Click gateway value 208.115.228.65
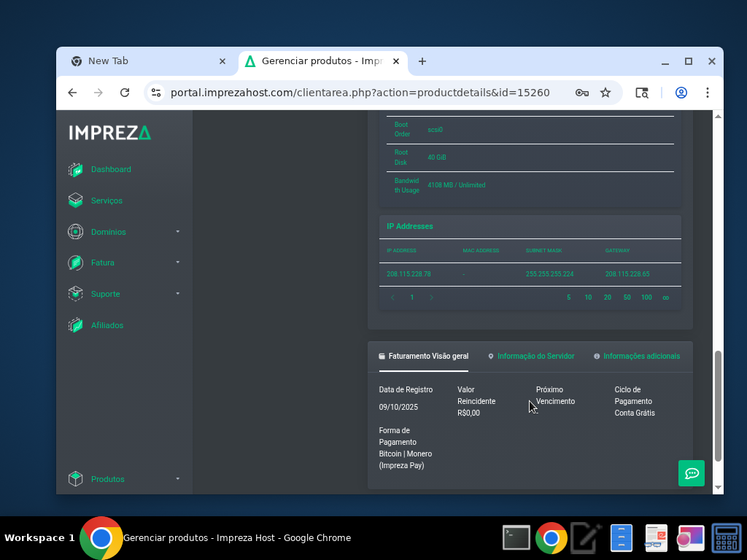Image resolution: width=747 pixels, height=560 pixels. pyautogui.click(x=627, y=274)
